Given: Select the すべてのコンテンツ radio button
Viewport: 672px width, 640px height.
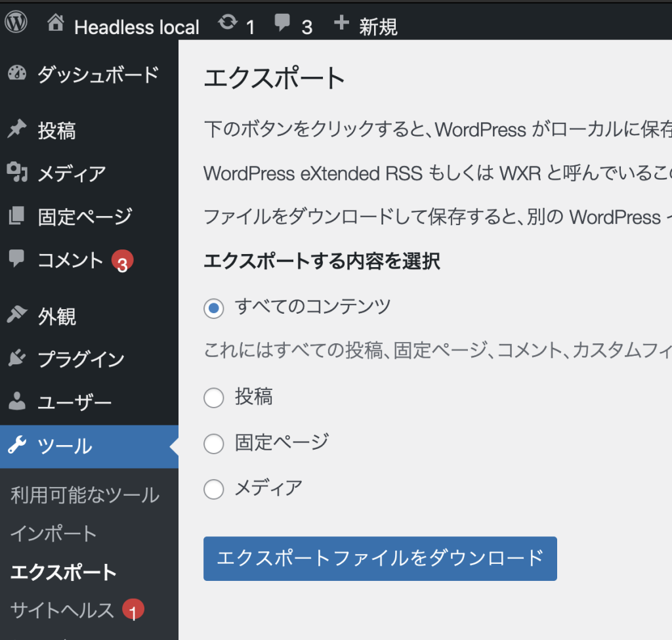Looking at the screenshot, I should 213,309.
